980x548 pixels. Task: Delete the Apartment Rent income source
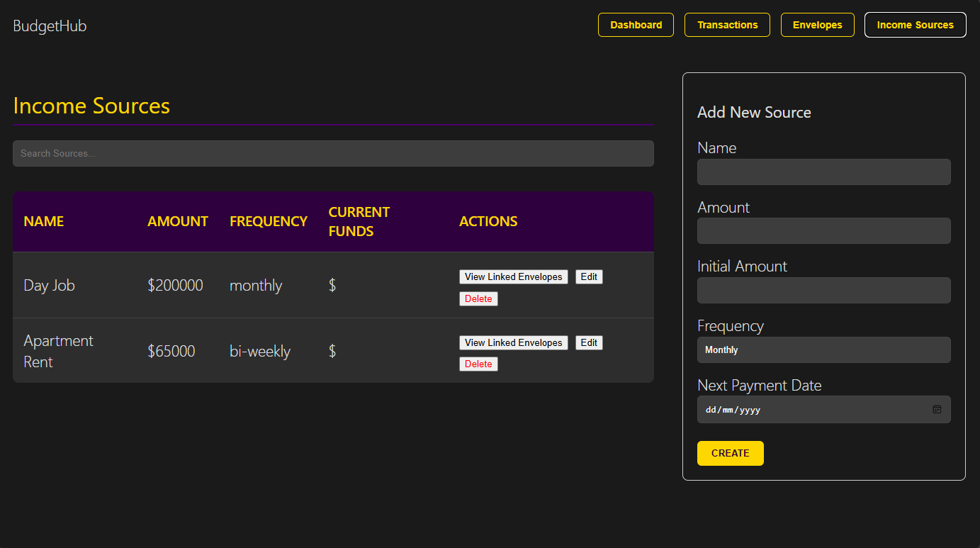[478, 364]
